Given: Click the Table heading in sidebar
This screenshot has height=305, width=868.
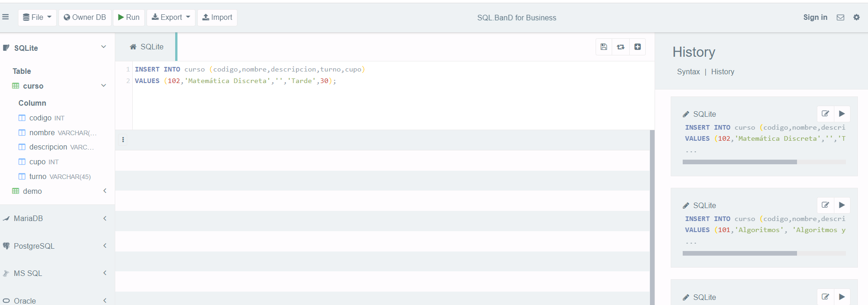Looking at the screenshot, I should (22, 71).
